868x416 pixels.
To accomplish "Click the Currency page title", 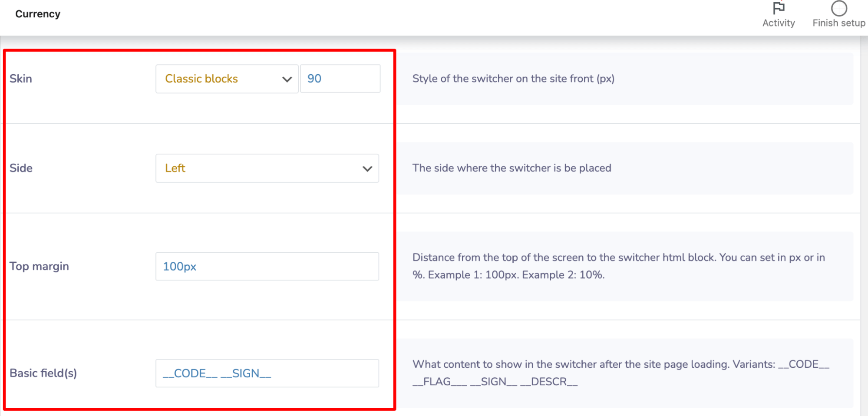I will coord(38,14).
